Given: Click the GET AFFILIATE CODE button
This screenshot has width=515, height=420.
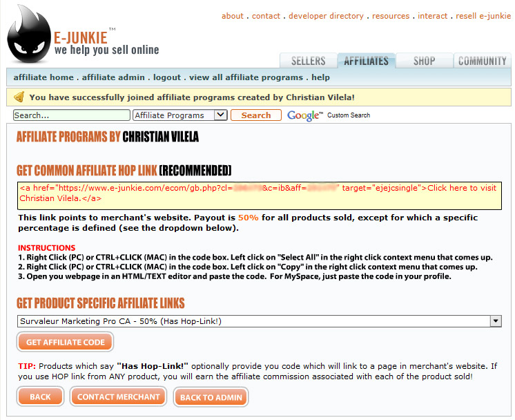Looking at the screenshot, I should click(x=66, y=342).
